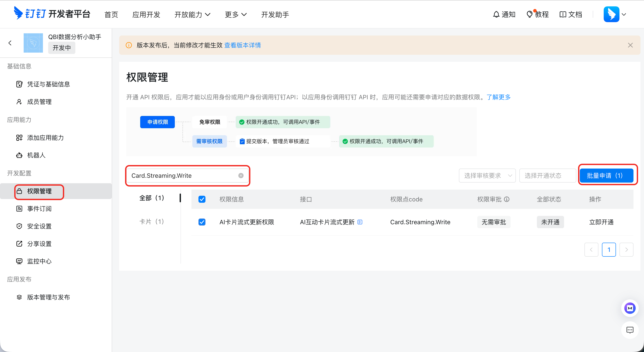Screen dimensions: 644x352
Task: Open 开发助手 in top navigation
Action: click(x=275, y=14)
